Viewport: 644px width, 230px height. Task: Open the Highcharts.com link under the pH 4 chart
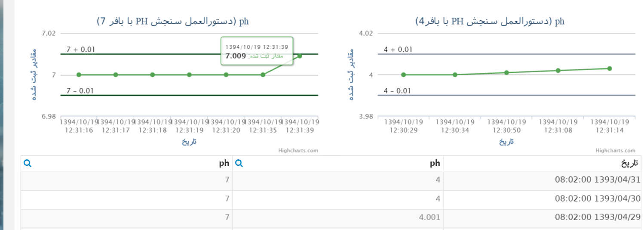(615, 150)
